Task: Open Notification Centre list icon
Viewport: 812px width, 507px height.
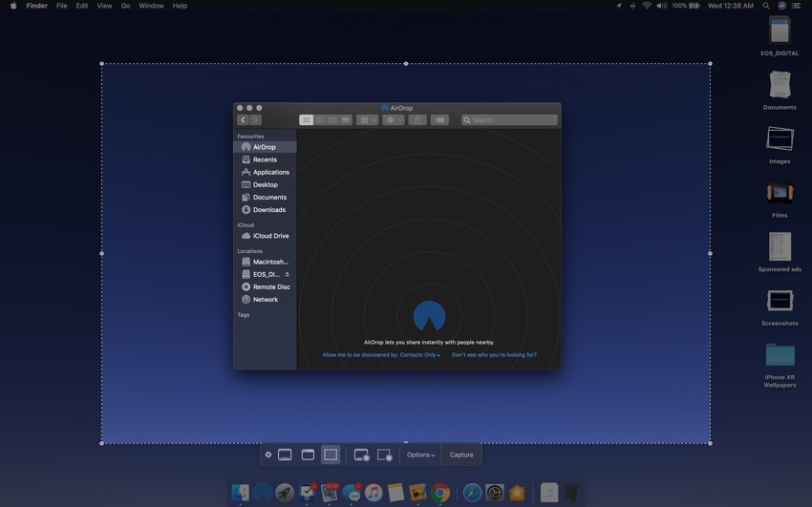Action: [x=797, y=6]
